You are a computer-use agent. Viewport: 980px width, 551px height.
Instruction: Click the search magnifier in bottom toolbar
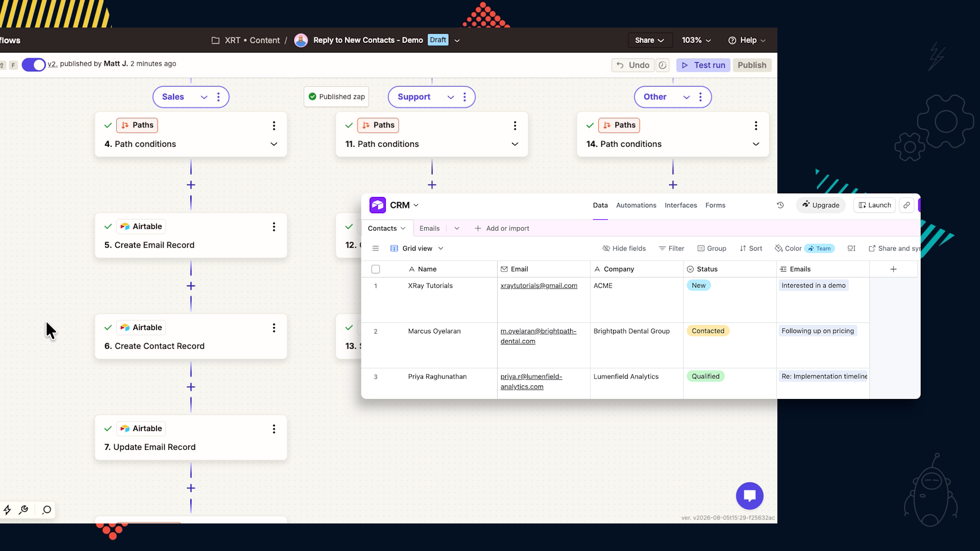point(47,510)
